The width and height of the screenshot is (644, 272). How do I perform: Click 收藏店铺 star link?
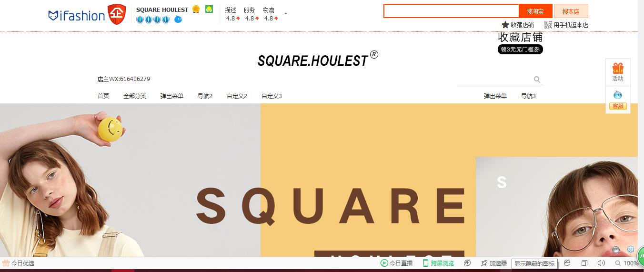518,25
